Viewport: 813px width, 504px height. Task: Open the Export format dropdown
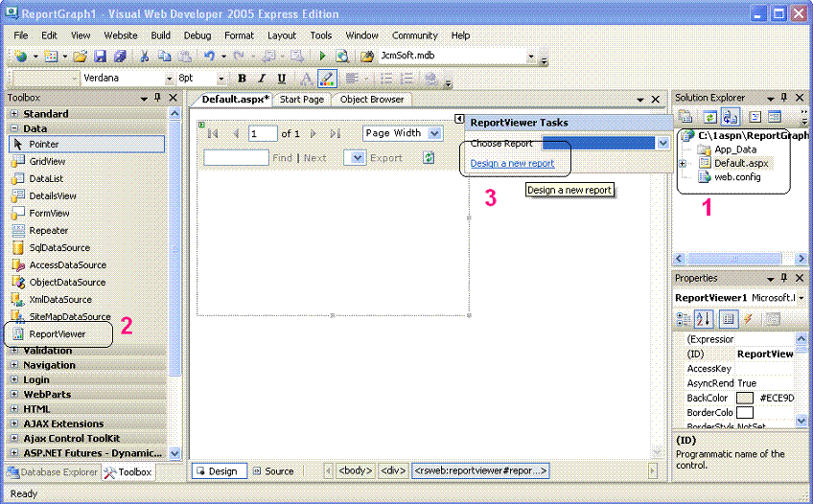(x=356, y=158)
